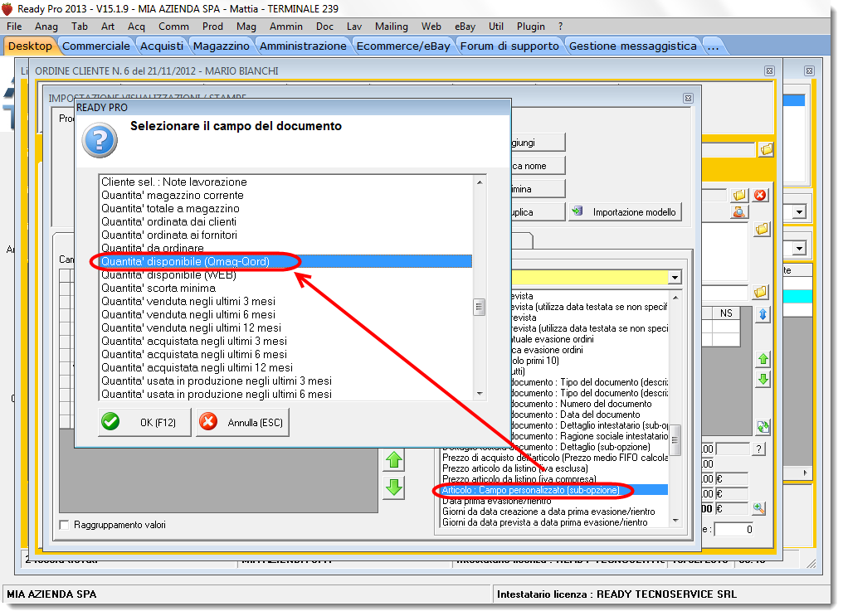The height and width of the screenshot is (616, 843).
Task: Click the green refresh document icon
Action: 763,427
